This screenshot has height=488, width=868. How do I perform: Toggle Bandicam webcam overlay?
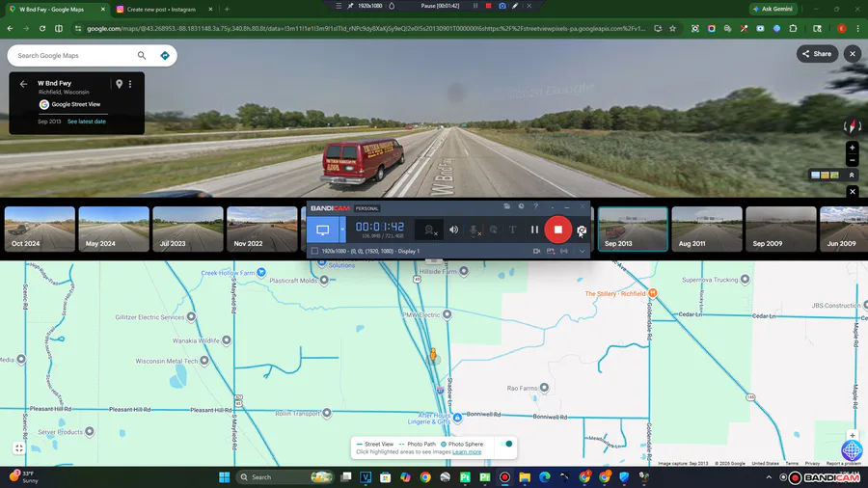(x=429, y=230)
